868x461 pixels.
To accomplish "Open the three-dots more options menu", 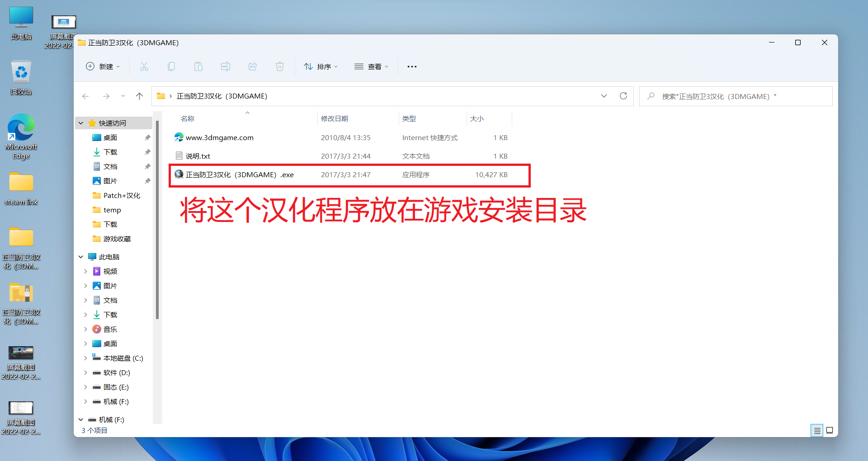I will click(412, 66).
